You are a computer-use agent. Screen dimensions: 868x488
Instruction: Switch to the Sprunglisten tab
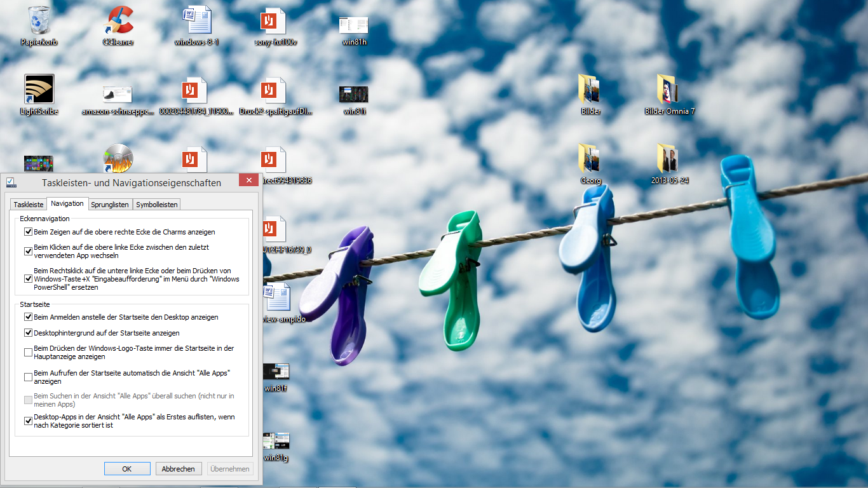click(x=110, y=205)
